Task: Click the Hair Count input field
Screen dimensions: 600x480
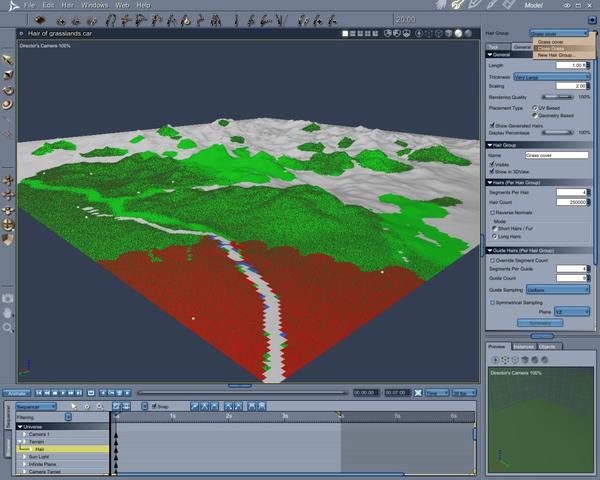Action: 571,202
